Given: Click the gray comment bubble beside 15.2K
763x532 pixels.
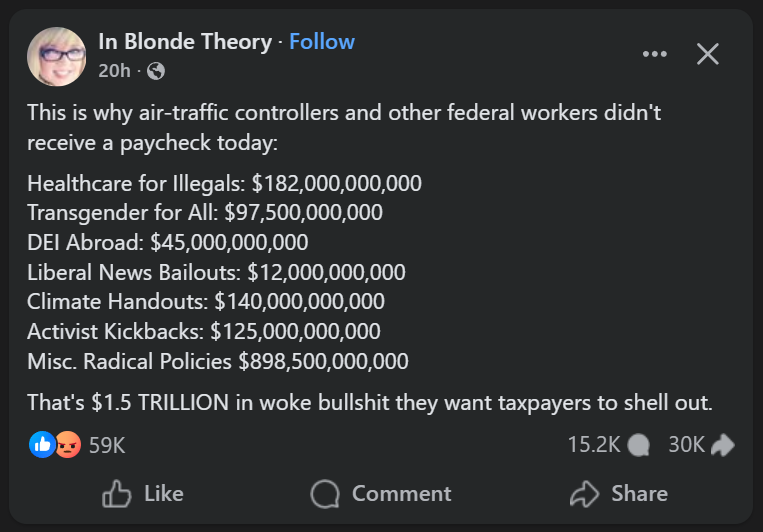Looking at the screenshot, I should (641, 445).
